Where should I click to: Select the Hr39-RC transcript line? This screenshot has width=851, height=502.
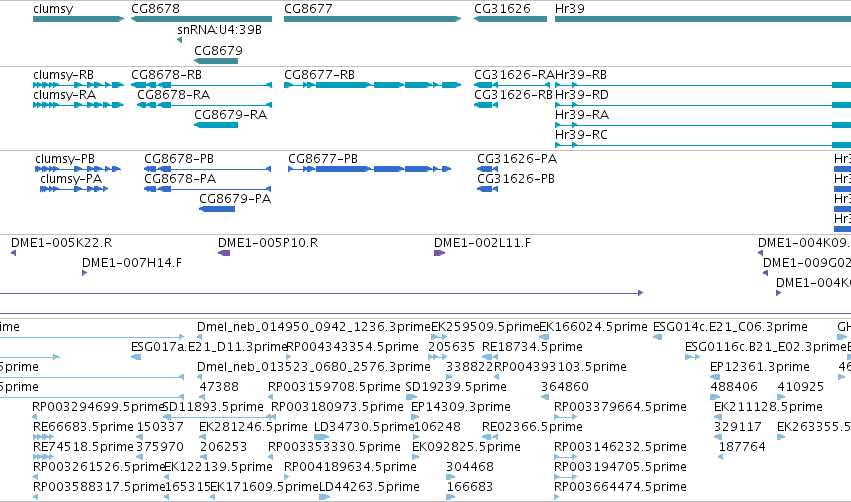click(x=703, y=145)
